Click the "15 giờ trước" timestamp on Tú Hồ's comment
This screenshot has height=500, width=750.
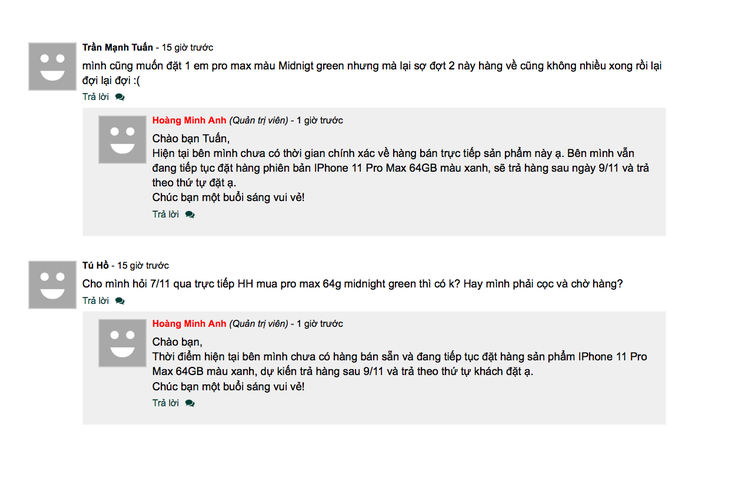(143, 266)
